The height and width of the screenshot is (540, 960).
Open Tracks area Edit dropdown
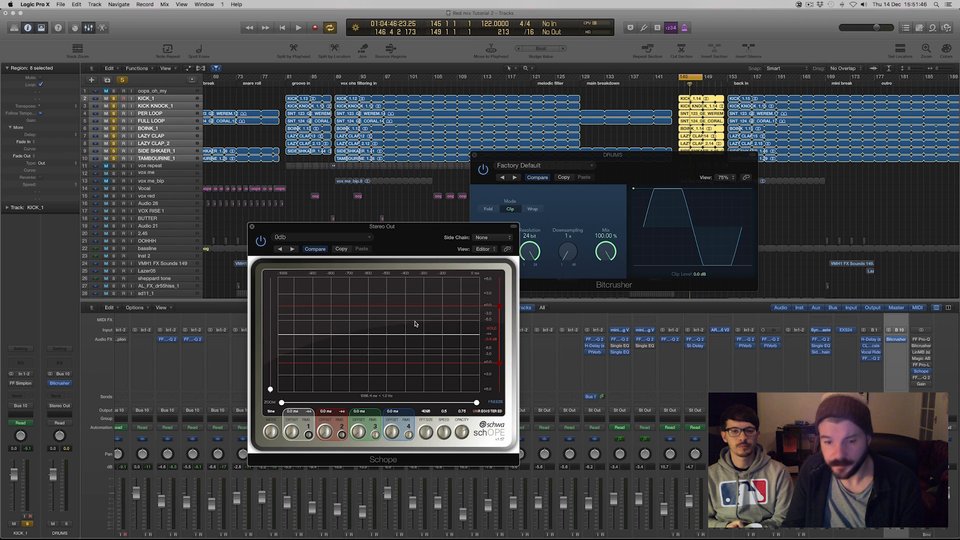pyautogui.click(x=111, y=69)
